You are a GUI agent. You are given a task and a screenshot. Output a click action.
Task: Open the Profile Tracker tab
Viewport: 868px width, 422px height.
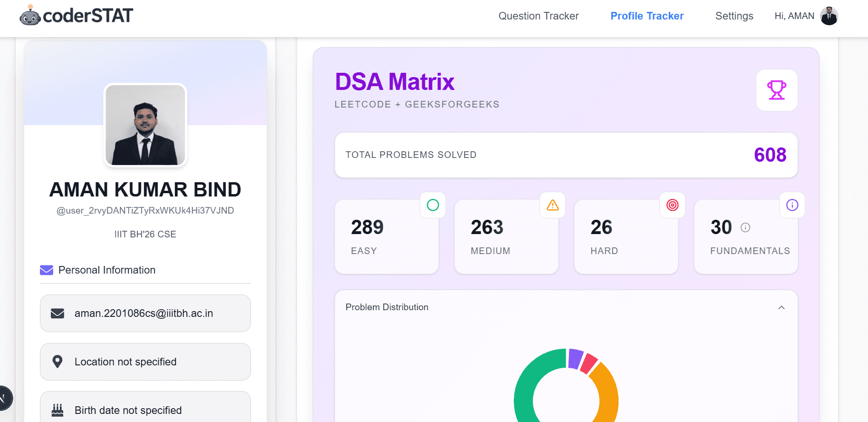(x=647, y=16)
